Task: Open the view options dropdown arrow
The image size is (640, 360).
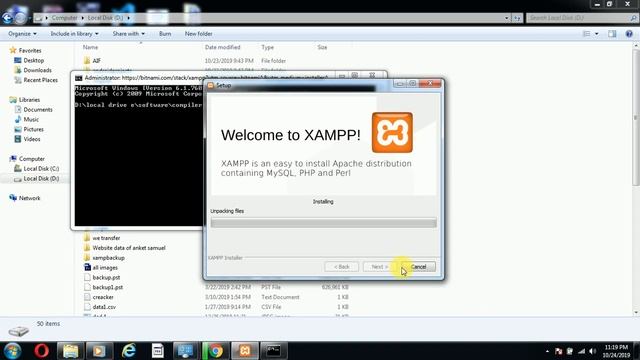Action: click(x=596, y=34)
